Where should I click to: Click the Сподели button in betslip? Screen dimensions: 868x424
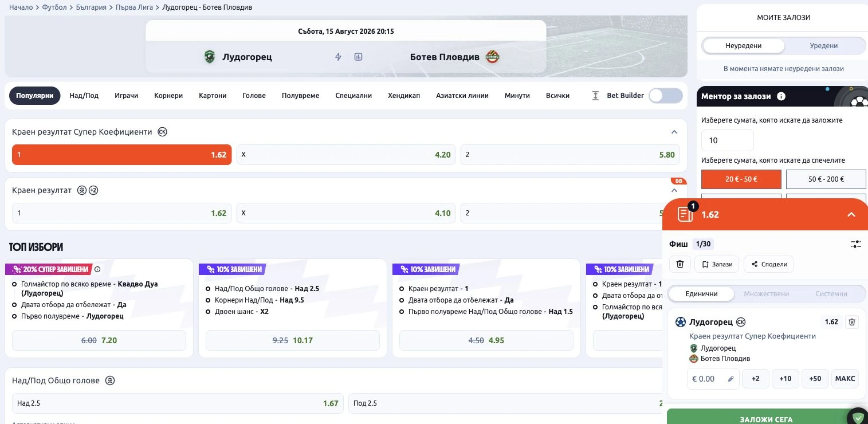pyautogui.click(x=769, y=264)
